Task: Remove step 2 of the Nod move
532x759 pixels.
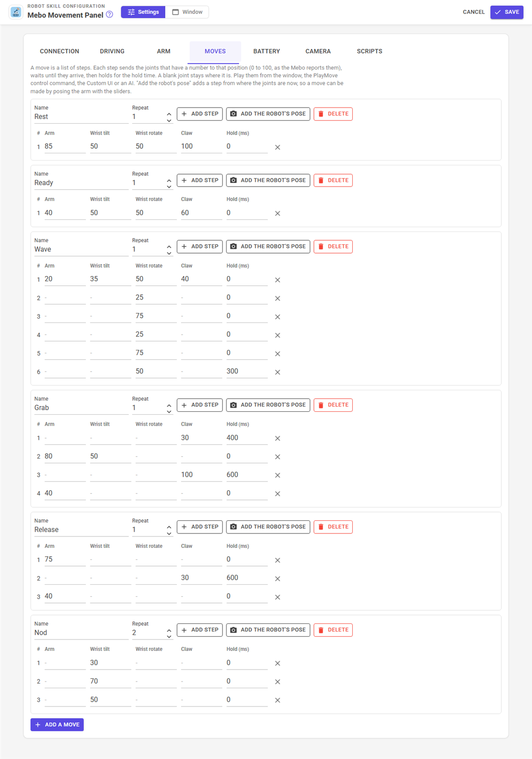Action: point(277,682)
